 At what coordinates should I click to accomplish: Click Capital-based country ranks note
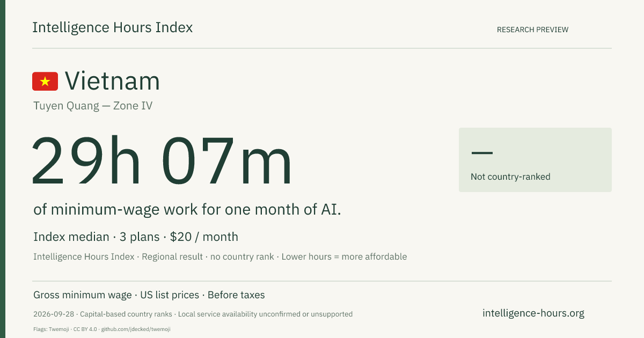(x=126, y=314)
